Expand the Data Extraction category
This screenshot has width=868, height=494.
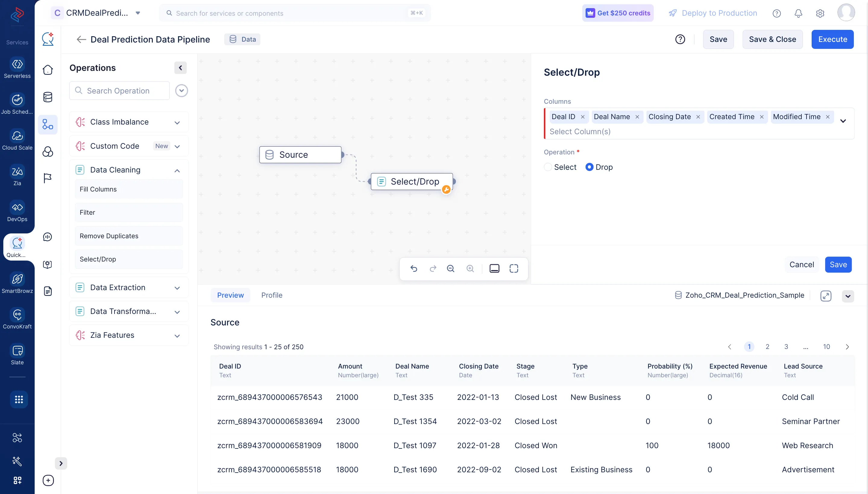(x=177, y=288)
